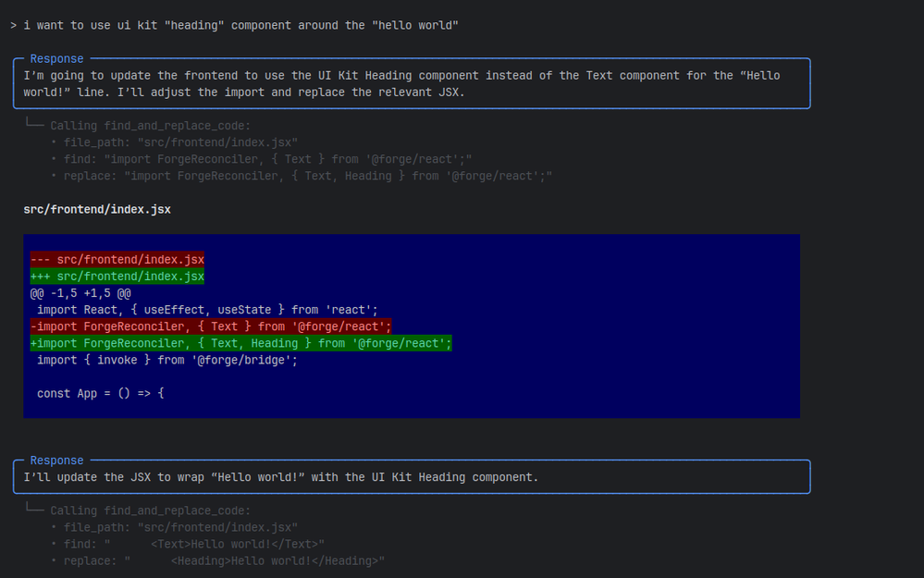Click the added green import line with Heading

point(240,343)
